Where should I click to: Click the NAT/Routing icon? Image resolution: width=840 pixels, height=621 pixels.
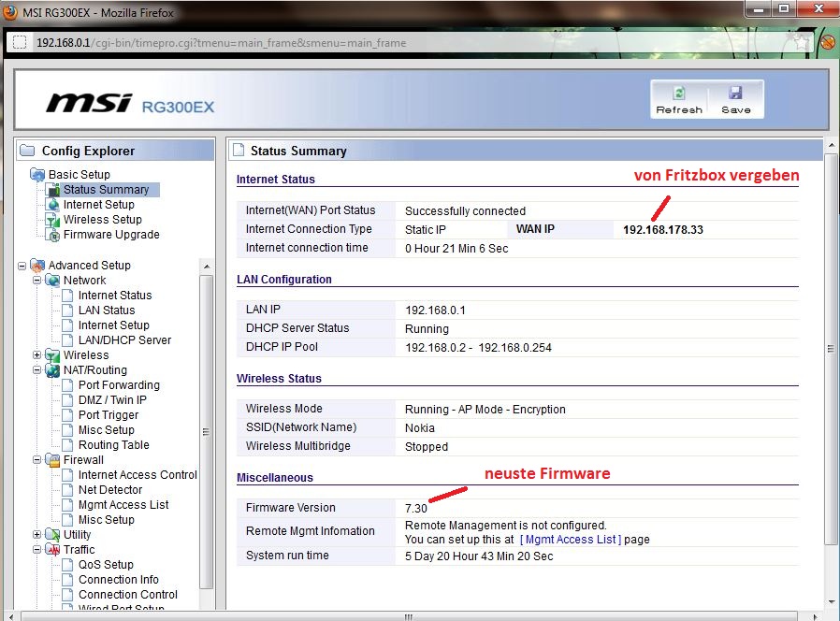[52, 370]
